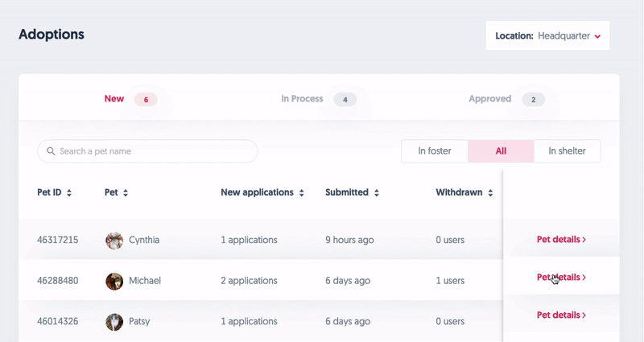Switch to the In Process tab
Image resolution: width=644 pixels, height=342 pixels.
click(x=302, y=99)
